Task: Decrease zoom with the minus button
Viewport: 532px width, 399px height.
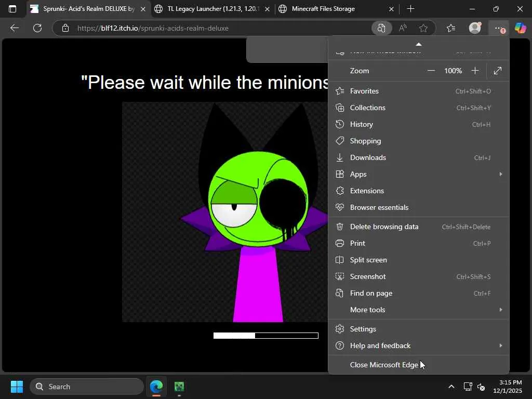Action: [431, 71]
